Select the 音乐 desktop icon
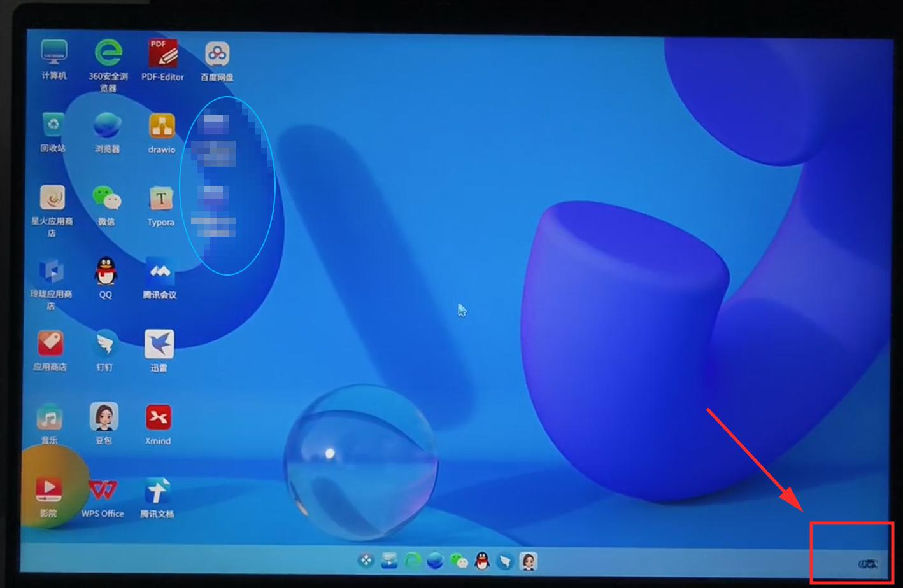Viewport: 903px width, 588px height. click(50, 417)
